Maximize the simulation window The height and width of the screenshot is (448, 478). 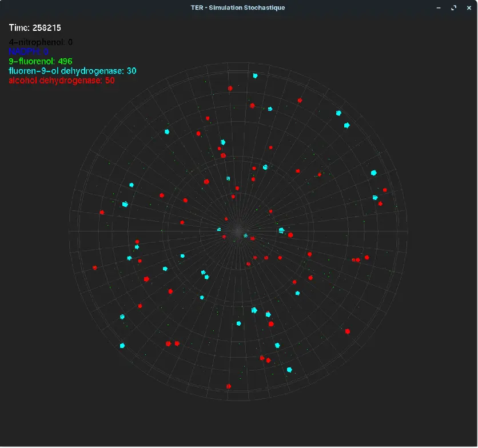pyautogui.click(x=453, y=7)
